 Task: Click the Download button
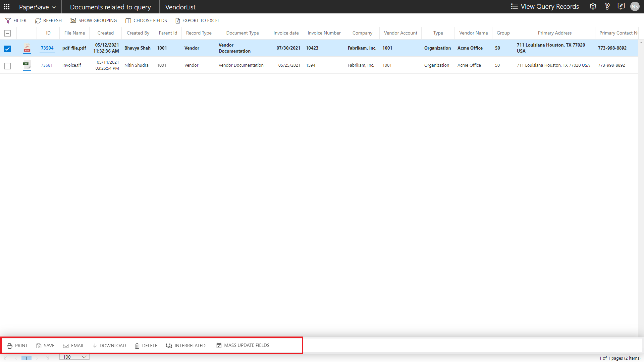pos(109,346)
